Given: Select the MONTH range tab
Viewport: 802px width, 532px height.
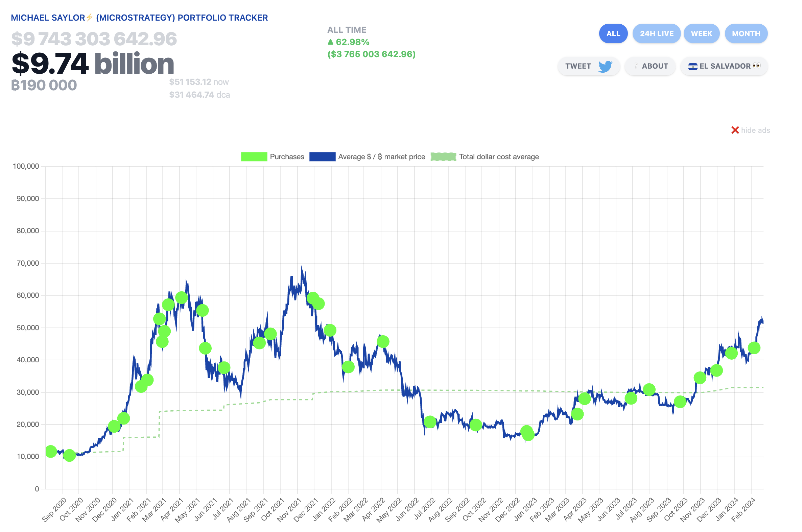Looking at the screenshot, I should click(746, 33).
